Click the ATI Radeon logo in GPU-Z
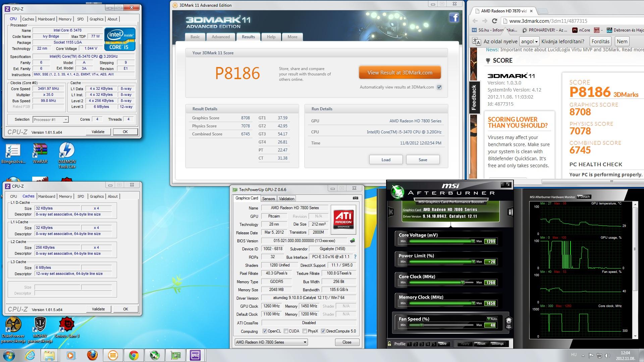 click(x=343, y=219)
